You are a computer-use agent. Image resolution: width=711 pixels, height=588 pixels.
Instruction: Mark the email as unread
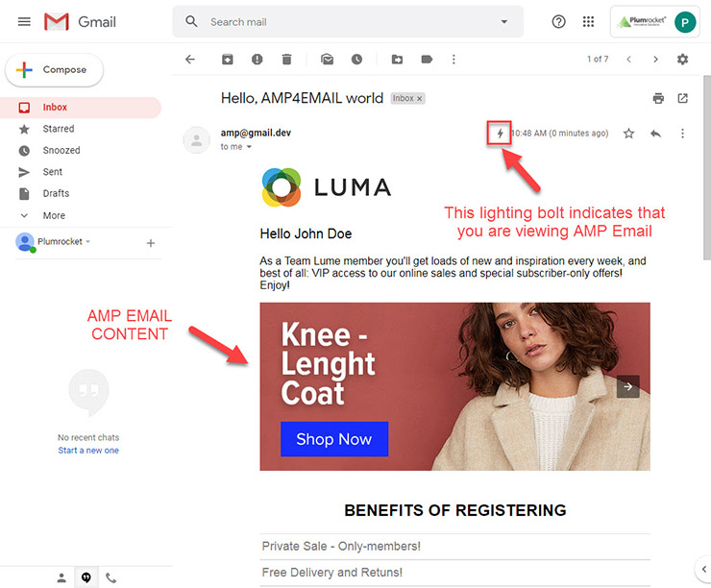click(327, 60)
